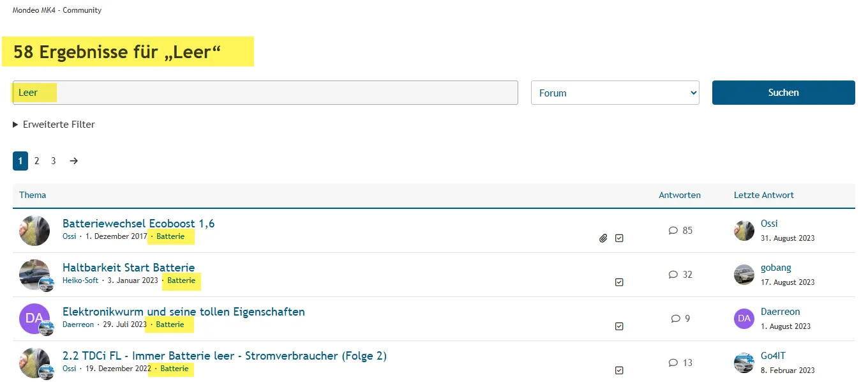
Task: Expand the Erweiterte Filter section
Action: pyautogui.click(x=54, y=125)
